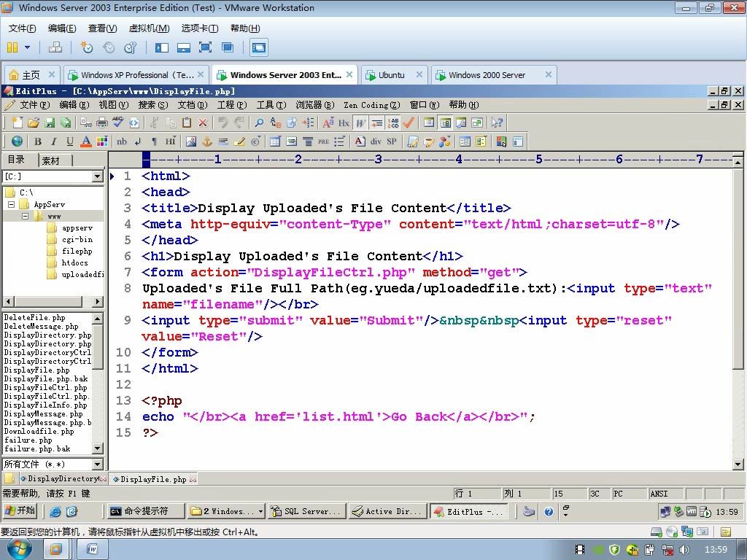The height and width of the screenshot is (560, 747).
Task: Click the context Help arrow-question icon
Action: click(497, 122)
